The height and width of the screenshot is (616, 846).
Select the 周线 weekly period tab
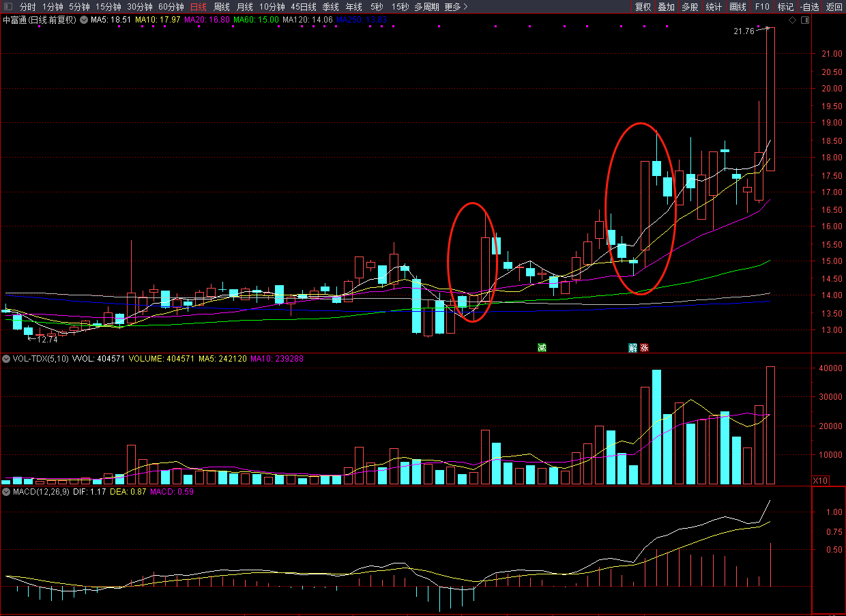tap(222, 7)
